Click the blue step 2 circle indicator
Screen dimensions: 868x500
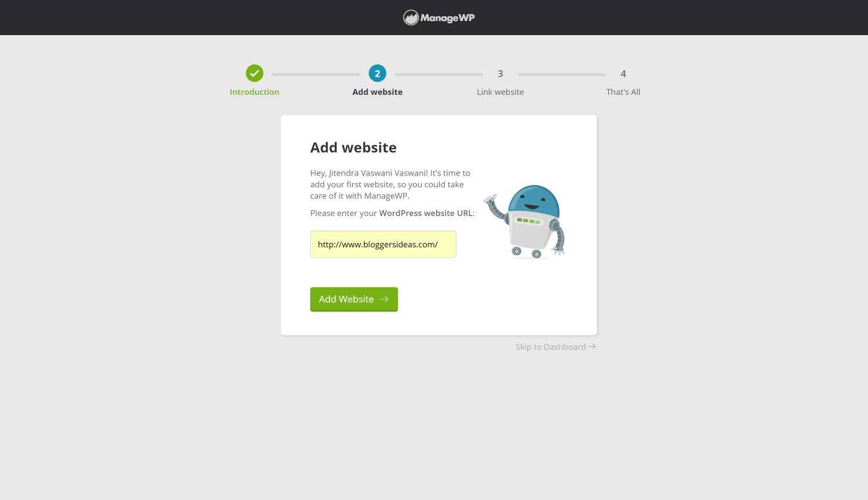tap(377, 73)
